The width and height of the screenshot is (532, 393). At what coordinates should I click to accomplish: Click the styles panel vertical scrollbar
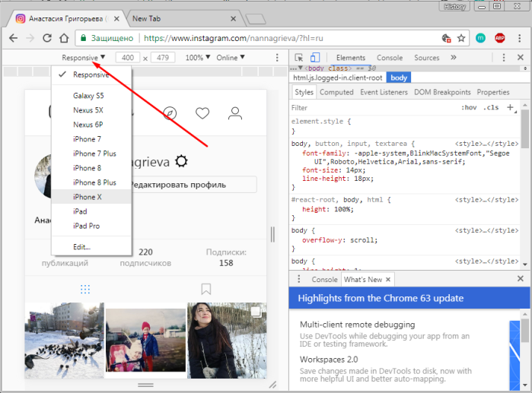point(525,128)
